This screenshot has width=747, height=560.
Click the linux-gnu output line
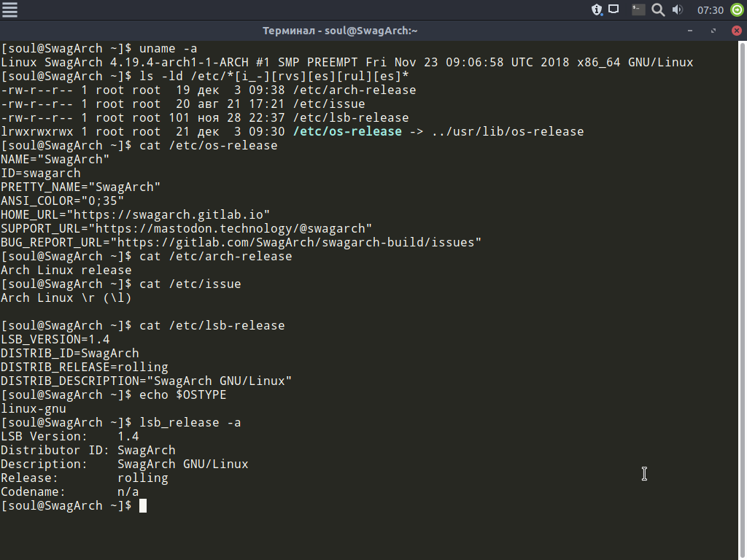pos(34,408)
